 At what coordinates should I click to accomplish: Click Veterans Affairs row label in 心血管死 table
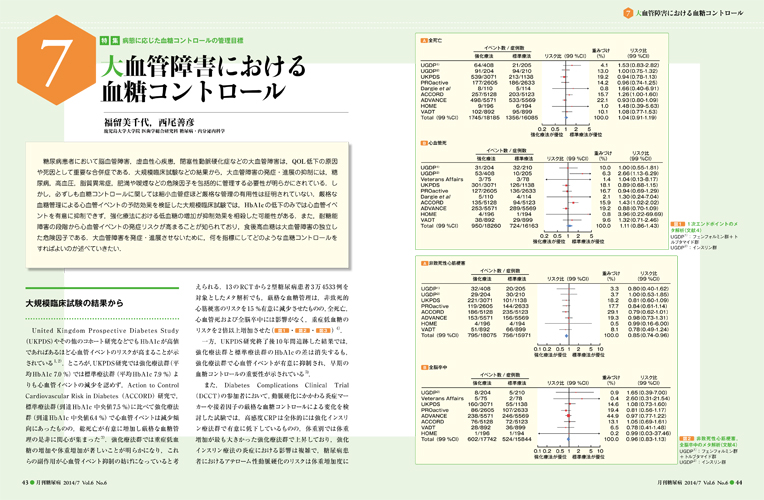(x=442, y=179)
